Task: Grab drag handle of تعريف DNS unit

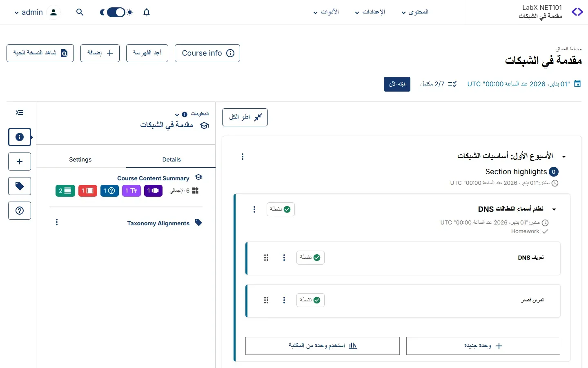Action: (266, 258)
